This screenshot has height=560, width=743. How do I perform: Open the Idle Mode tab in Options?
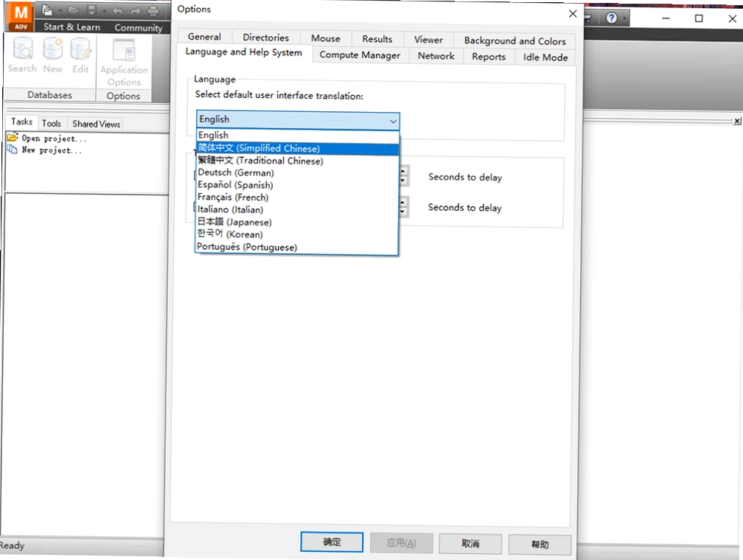click(545, 57)
